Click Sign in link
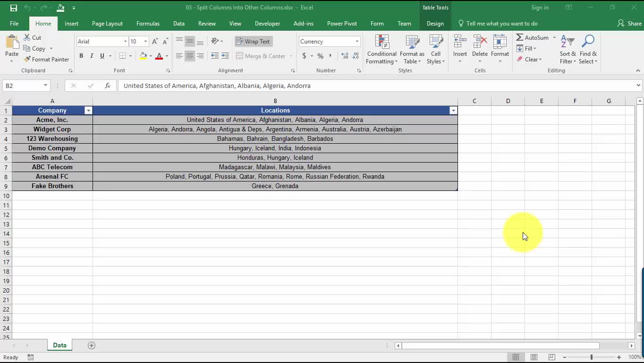The image size is (644, 363). click(540, 8)
